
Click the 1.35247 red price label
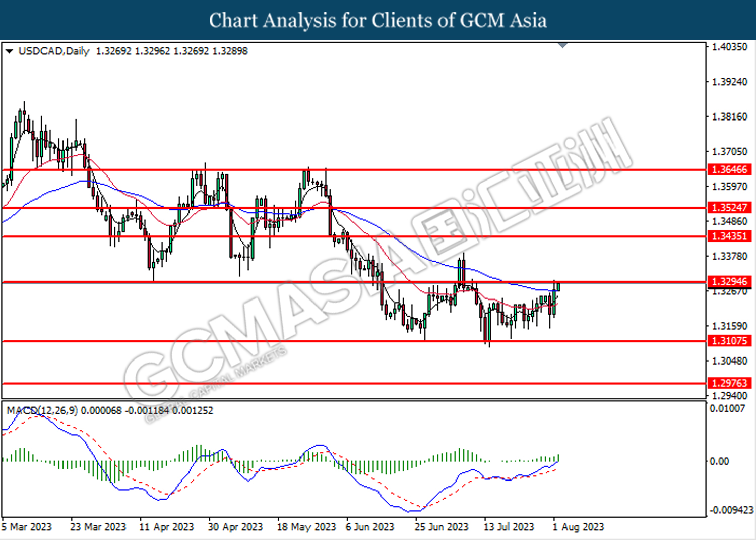click(x=729, y=207)
